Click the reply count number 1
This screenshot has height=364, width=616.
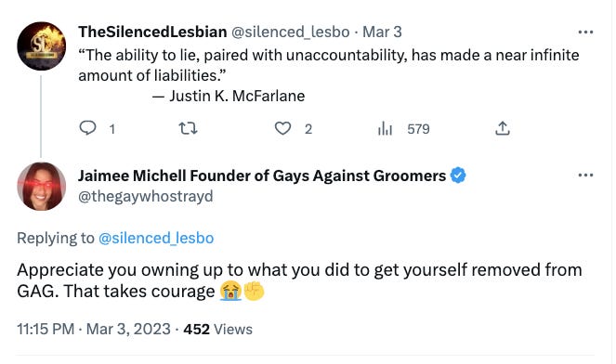click(x=112, y=129)
